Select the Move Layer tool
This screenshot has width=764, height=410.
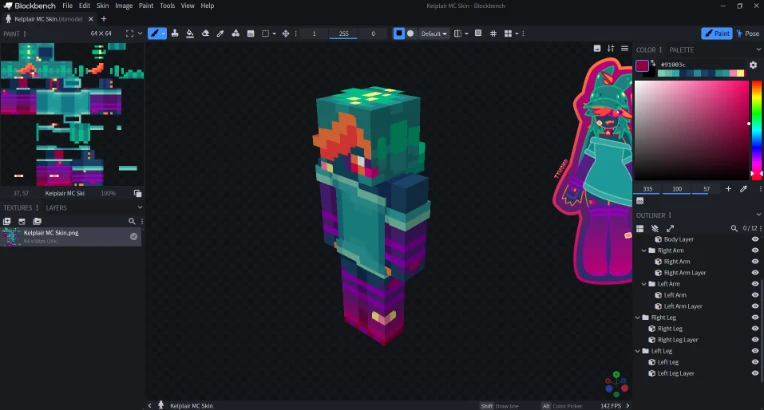(x=286, y=34)
